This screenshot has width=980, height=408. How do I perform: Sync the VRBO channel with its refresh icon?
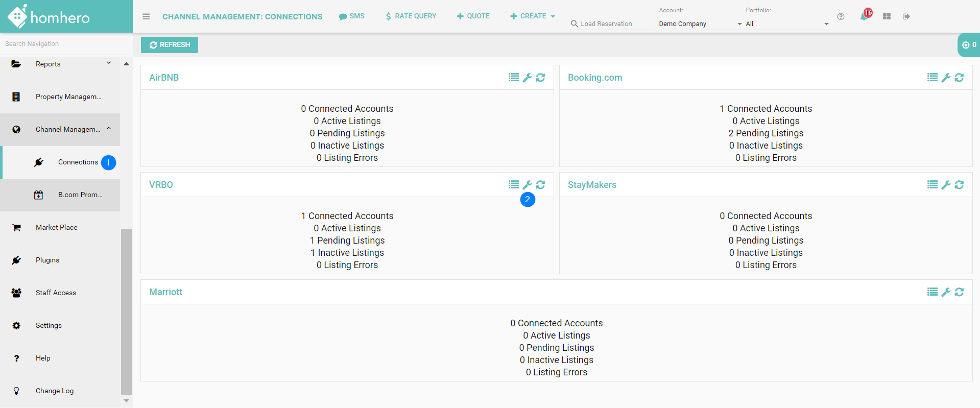(x=540, y=185)
